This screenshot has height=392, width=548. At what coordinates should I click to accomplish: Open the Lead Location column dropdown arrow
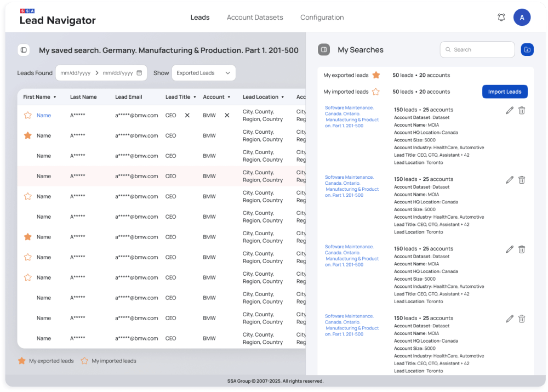(x=283, y=97)
